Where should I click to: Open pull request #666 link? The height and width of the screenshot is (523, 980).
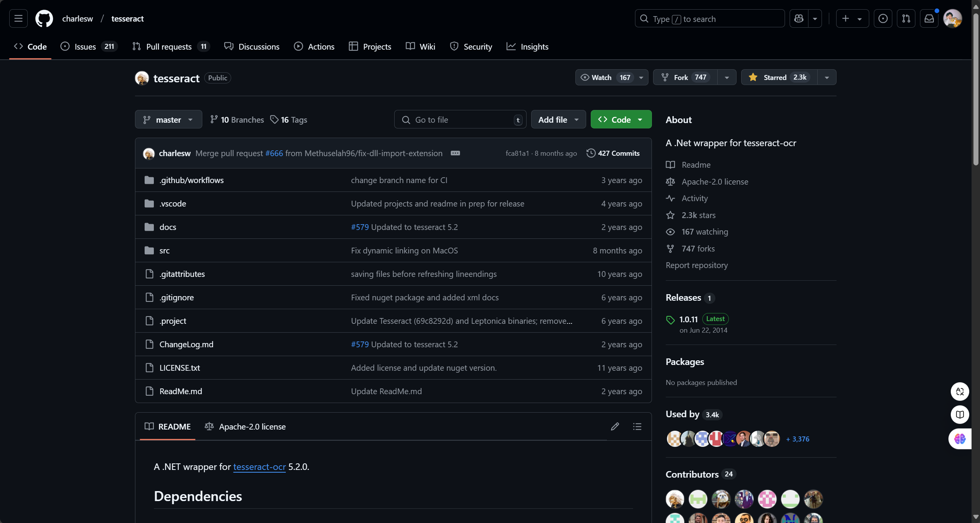coord(274,153)
